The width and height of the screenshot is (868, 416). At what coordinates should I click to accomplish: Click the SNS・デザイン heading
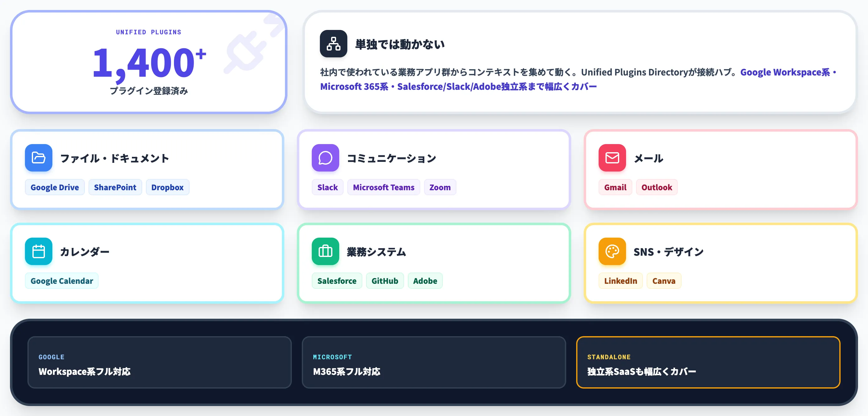668,252
